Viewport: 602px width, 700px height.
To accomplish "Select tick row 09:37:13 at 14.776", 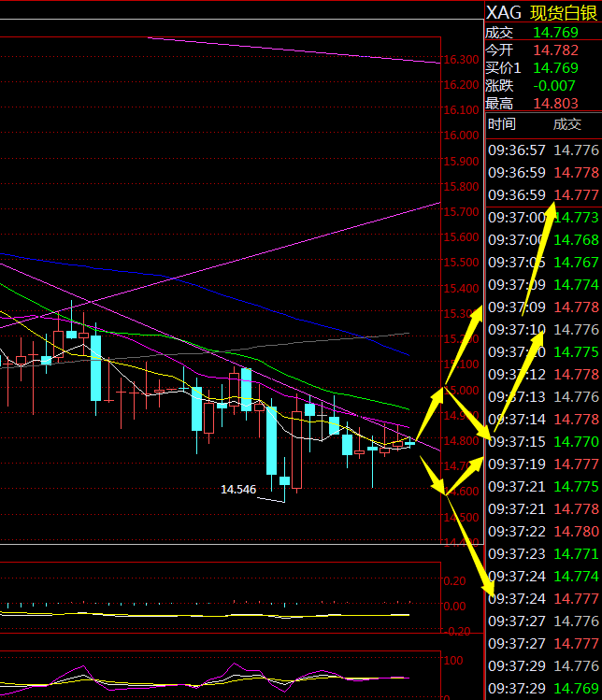I will [543, 397].
